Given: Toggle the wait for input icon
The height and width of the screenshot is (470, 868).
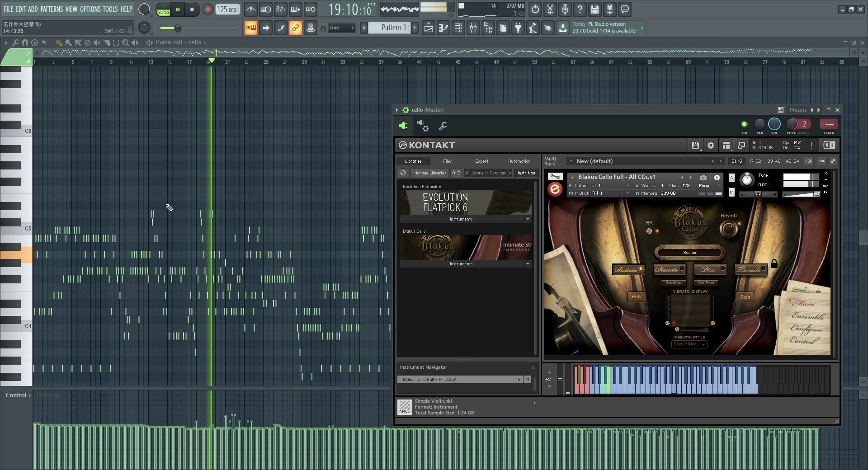Looking at the screenshot, I should click(x=266, y=9).
